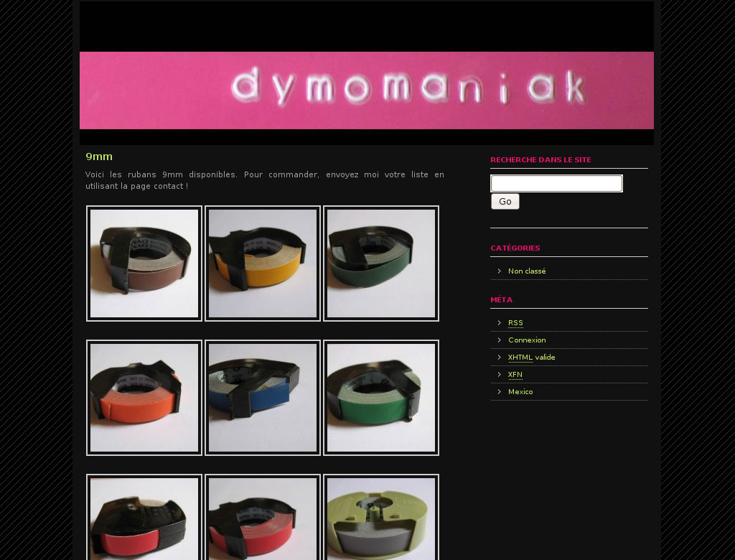The height and width of the screenshot is (560, 735).
Task: Click the CATÉGORIES sidebar heading
Action: pos(515,248)
